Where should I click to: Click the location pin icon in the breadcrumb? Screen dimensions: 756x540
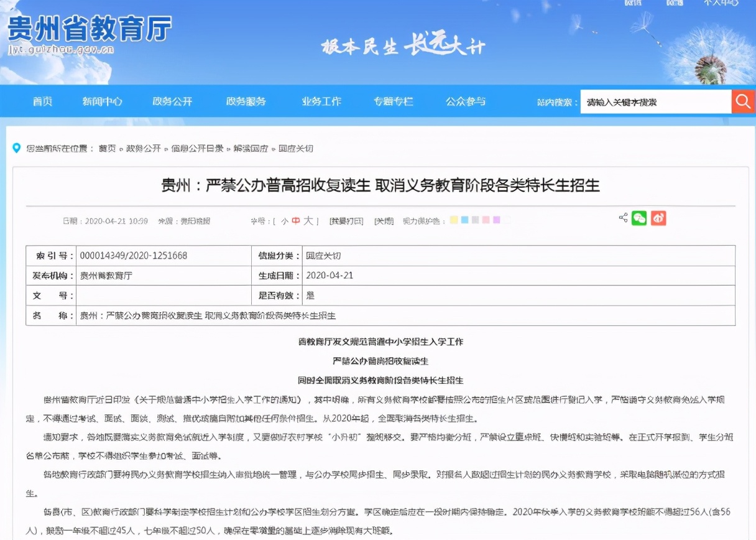pyautogui.click(x=17, y=148)
